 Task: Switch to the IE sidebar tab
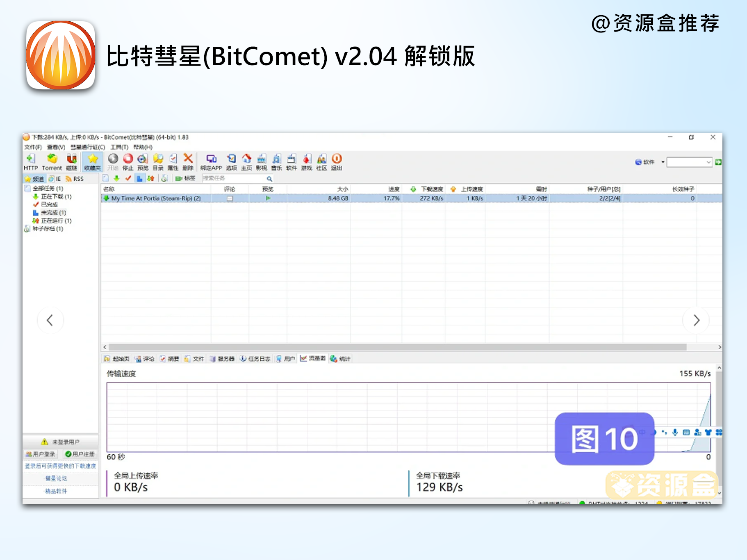[x=55, y=179]
